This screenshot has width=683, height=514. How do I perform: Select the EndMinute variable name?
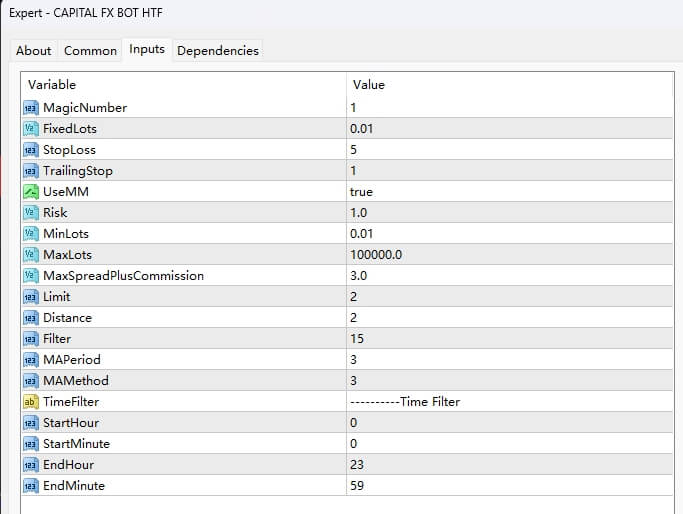(x=74, y=486)
